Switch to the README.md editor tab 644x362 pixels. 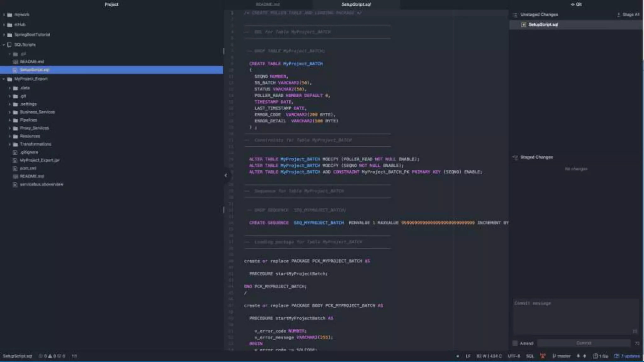point(268,4)
